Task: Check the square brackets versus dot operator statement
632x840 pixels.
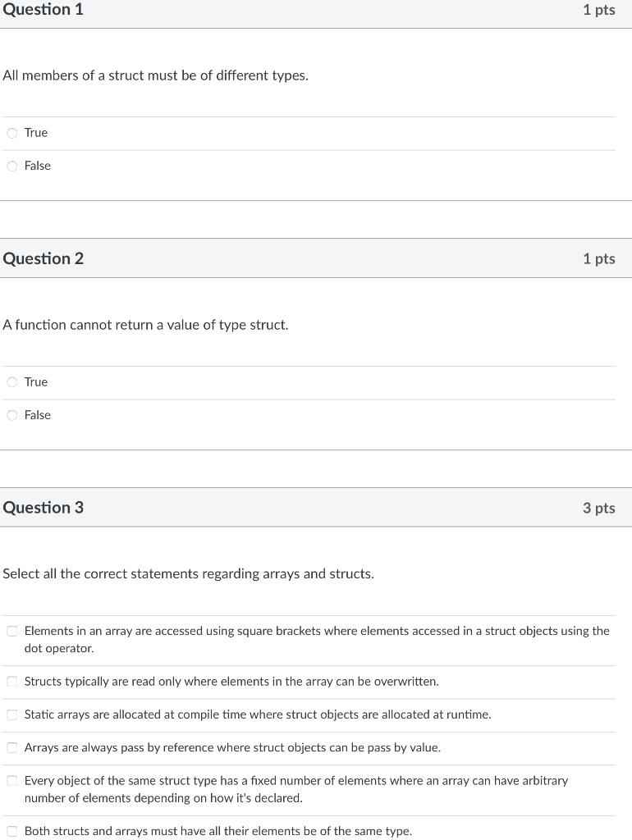Action: click(11, 631)
